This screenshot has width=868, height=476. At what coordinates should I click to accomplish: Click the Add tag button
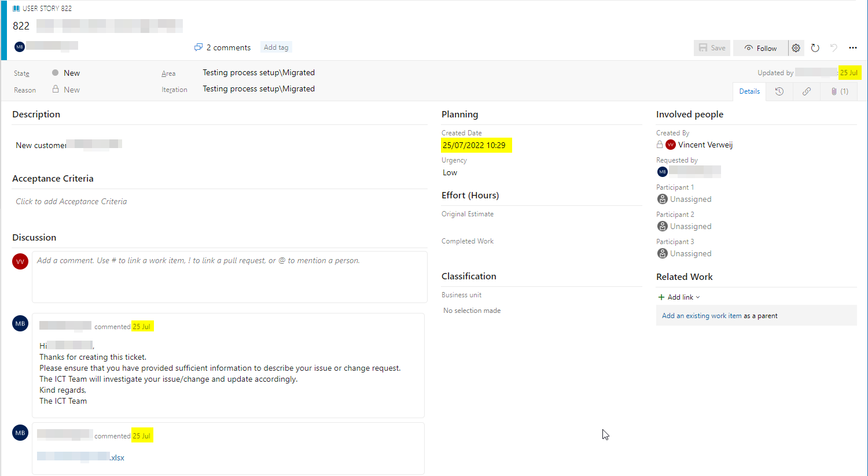(276, 47)
